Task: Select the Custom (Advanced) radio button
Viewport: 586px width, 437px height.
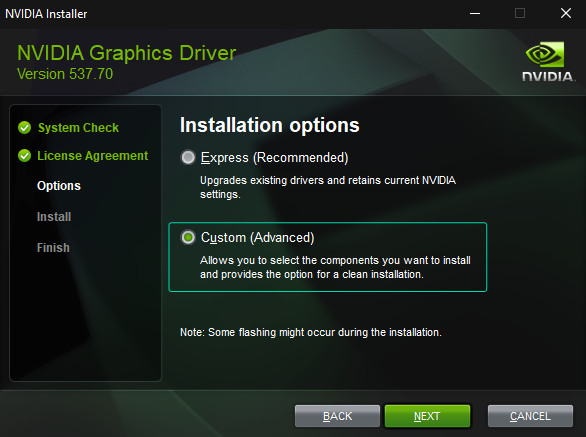Action: [188, 237]
